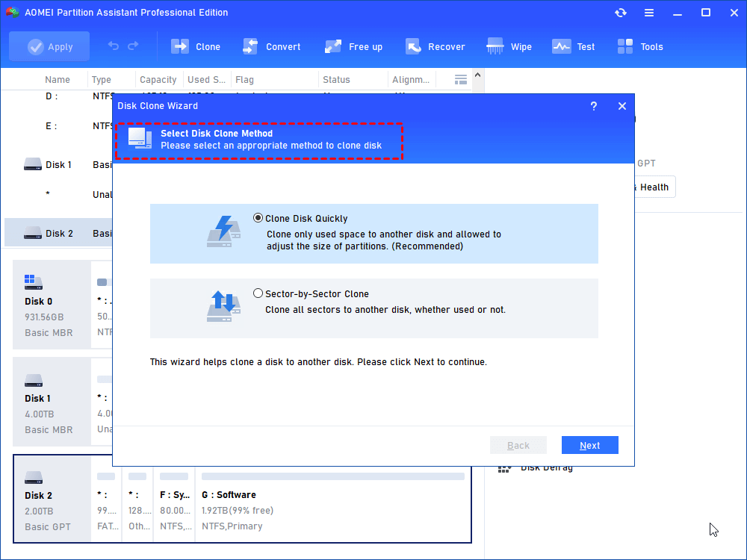
Task: Open the Recover tool
Action: click(x=435, y=46)
